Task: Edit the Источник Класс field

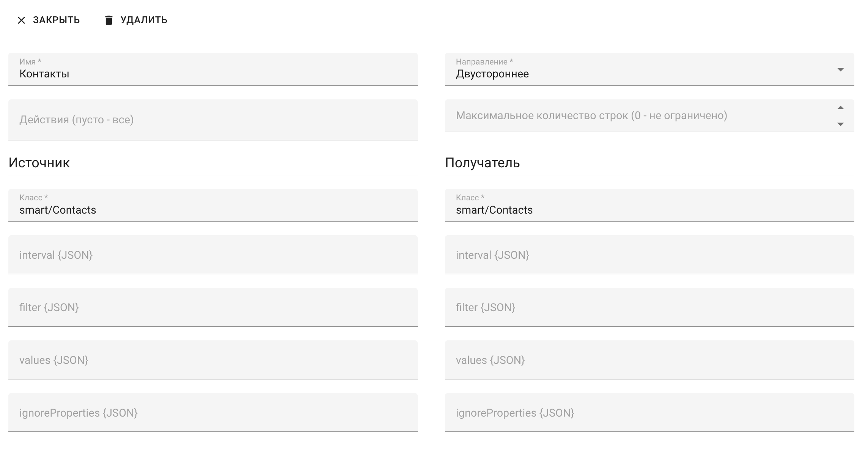Action: (212, 210)
